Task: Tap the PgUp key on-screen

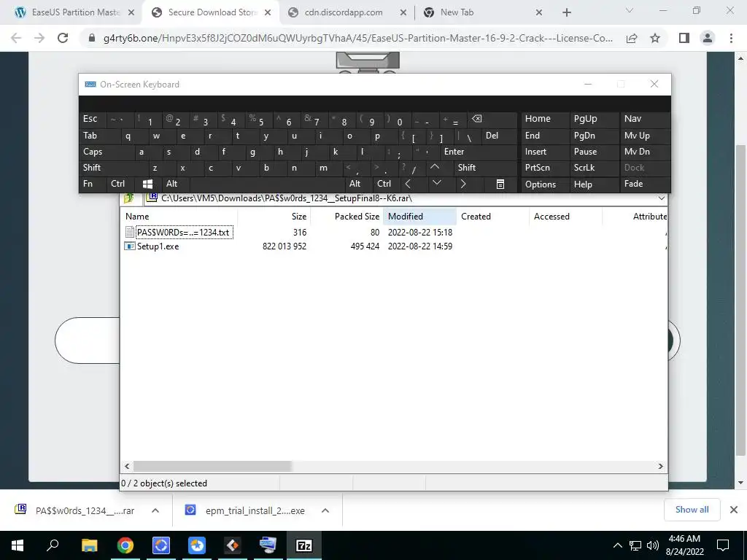Action: click(x=595, y=119)
